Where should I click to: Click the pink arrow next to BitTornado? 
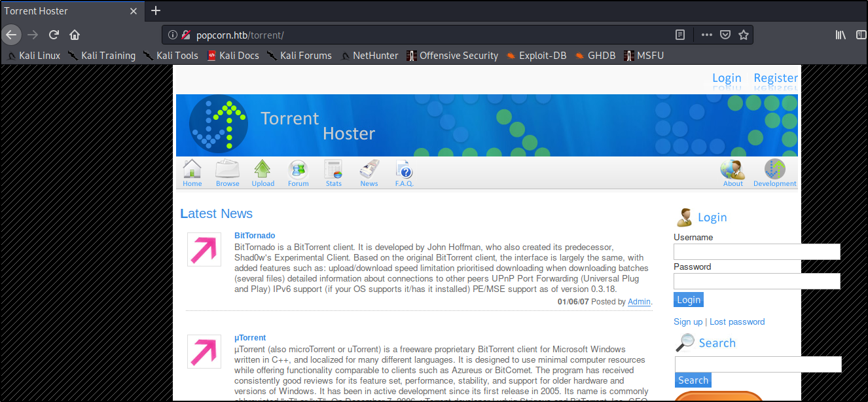pos(204,249)
